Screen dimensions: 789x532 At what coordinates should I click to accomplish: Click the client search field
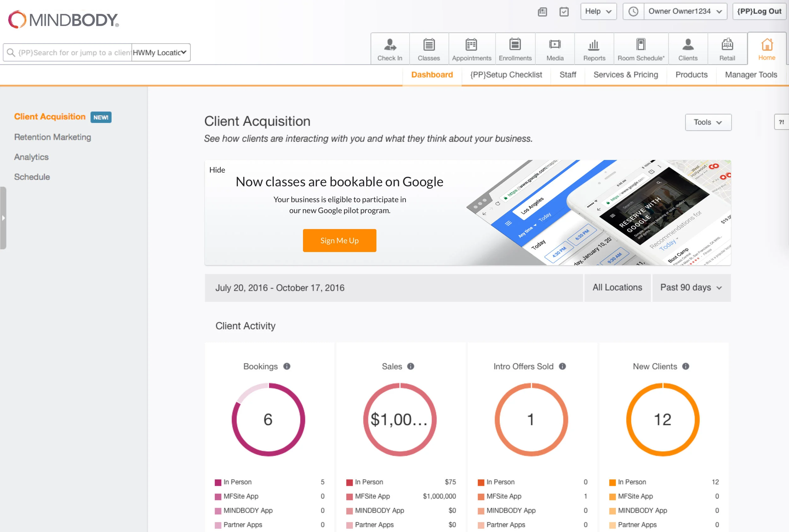coord(68,52)
